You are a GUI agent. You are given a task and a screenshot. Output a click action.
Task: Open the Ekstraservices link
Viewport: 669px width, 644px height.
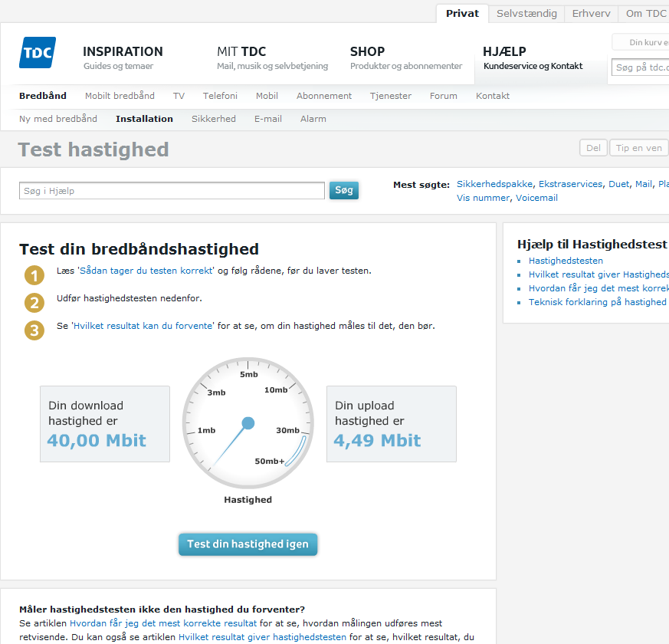pyautogui.click(x=571, y=184)
